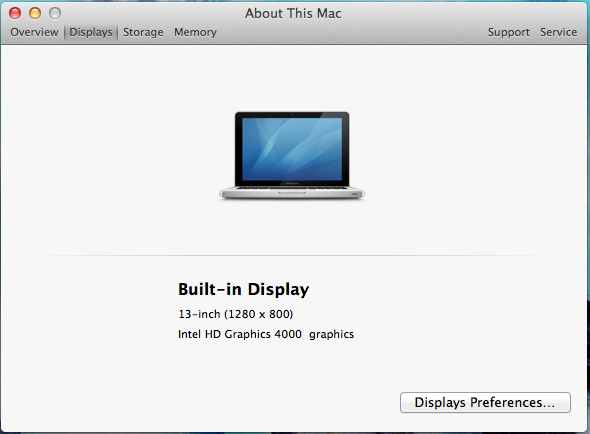Go to the Memory tab

[x=195, y=32]
